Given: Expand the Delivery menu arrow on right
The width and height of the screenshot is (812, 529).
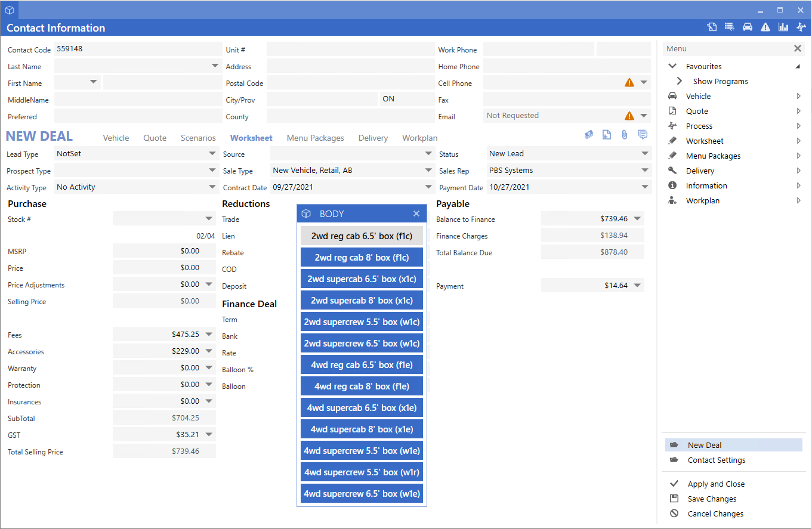Looking at the screenshot, I should point(798,171).
